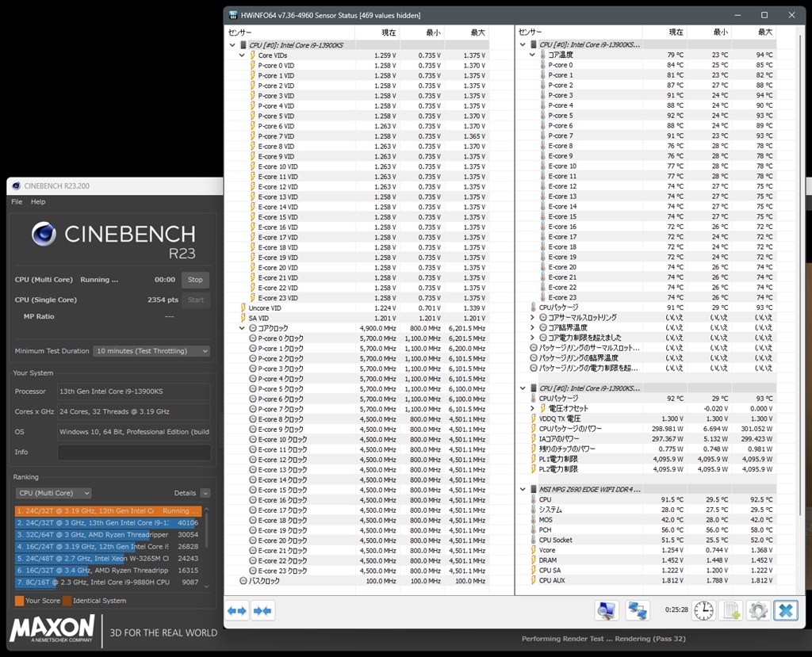
Task: Maximize the HWiNFO64 window
Action: coord(764,15)
